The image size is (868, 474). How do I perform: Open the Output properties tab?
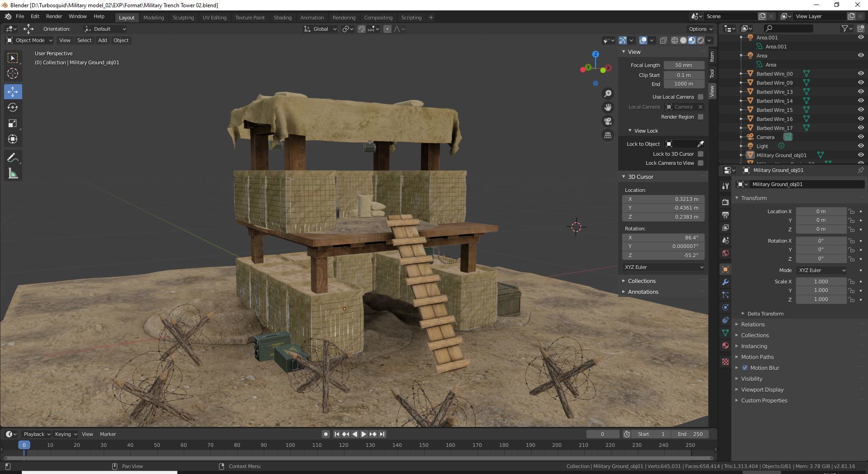tap(725, 215)
